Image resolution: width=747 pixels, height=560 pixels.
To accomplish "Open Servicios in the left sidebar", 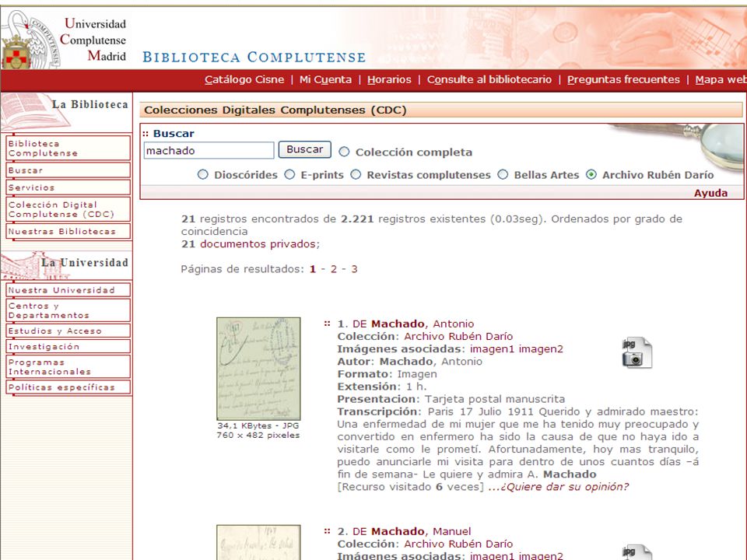I will pyautogui.click(x=68, y=187).
